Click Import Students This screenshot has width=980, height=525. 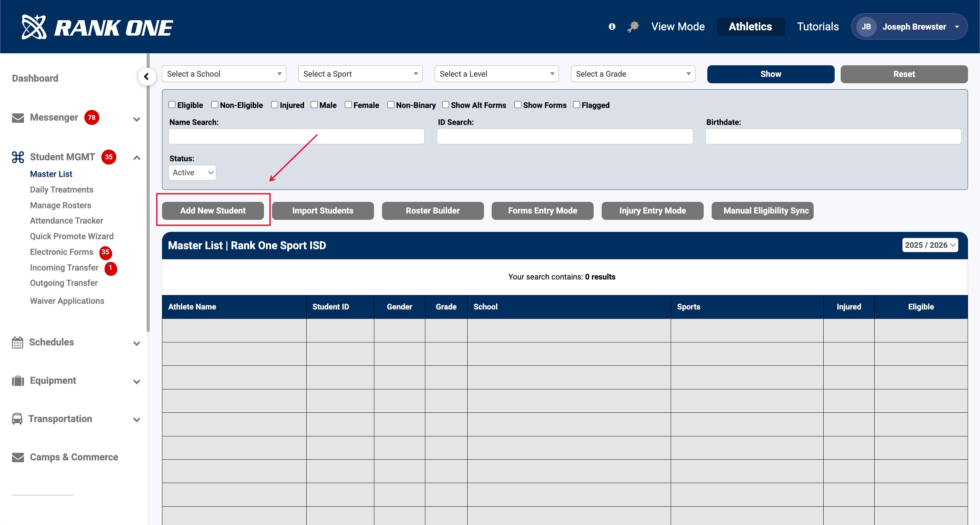click(323, 211)
